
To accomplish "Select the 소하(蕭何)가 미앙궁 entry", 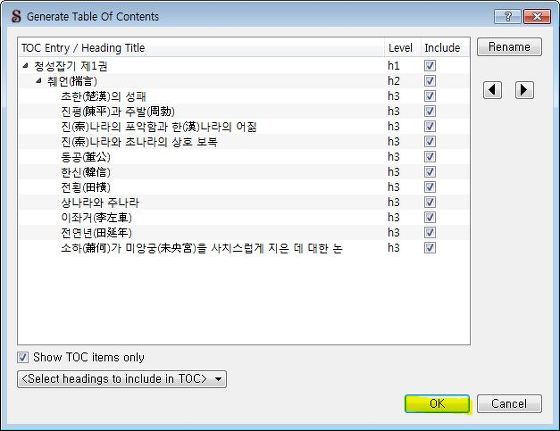I will tap(201, 248).
